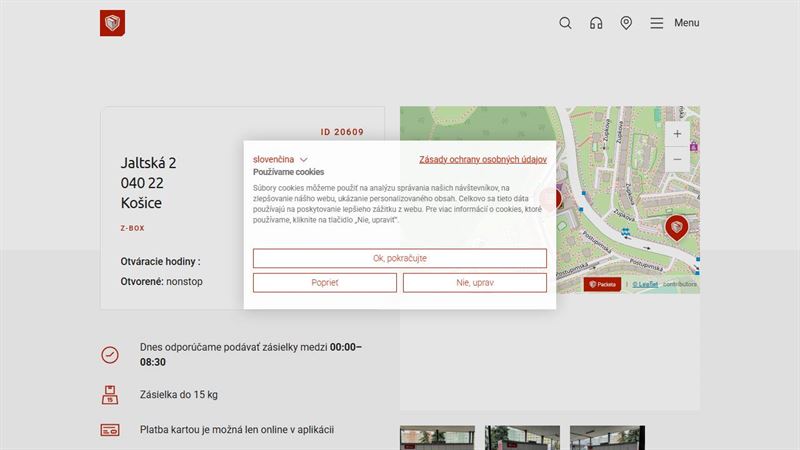The image size is (800, 450).
Task: Click the Jaltská 2 address line
Action: pos(148,163)
